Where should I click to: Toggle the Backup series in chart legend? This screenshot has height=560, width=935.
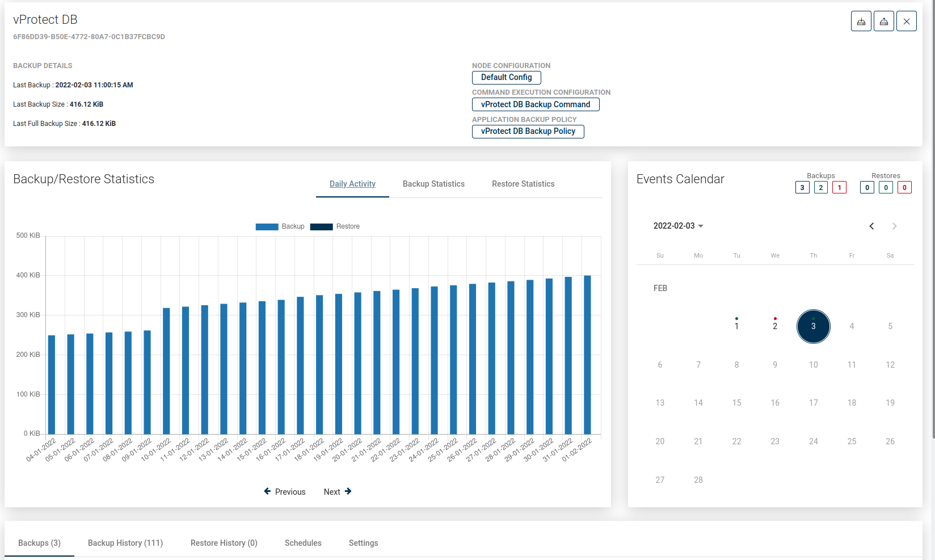point(280,226)
